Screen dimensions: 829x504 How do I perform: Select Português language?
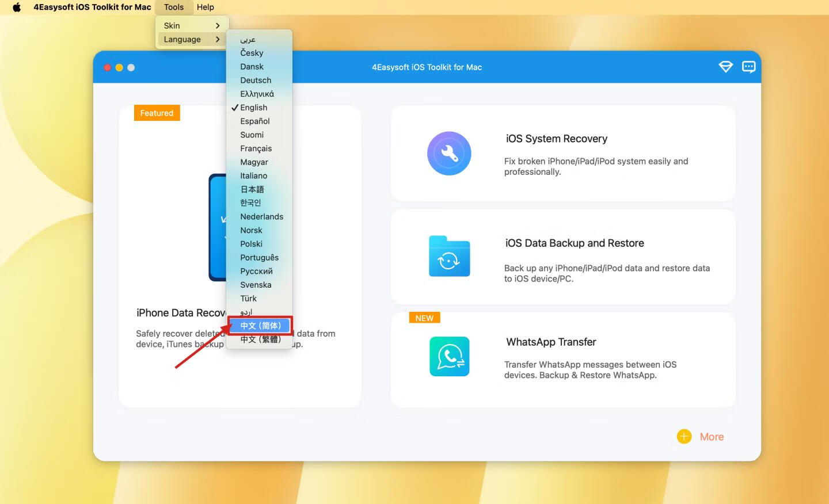pos(259,258)
